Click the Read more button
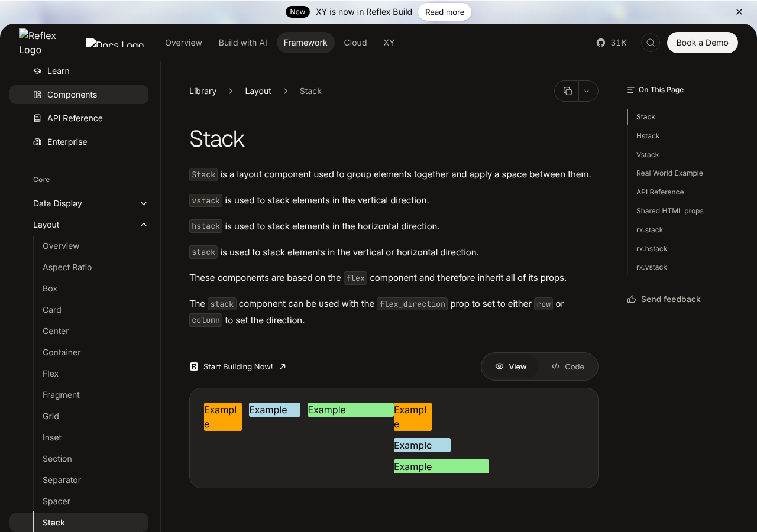Image resolution: width=757 pixels, height=532 pixels. tap(445, 12)
